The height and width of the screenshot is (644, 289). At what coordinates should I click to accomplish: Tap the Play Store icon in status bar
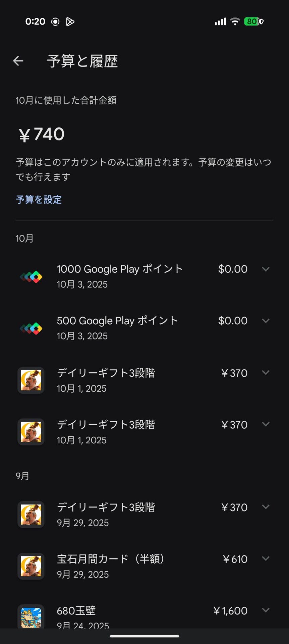tap(70, 22)
